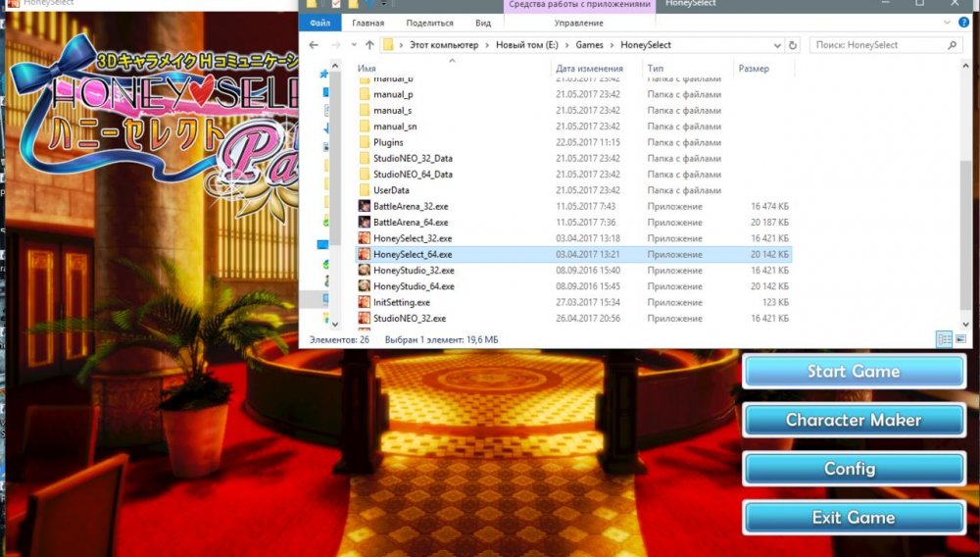Open the Character Maker
The image size is (980, 557).
pyautogui.click(x=854, y=420)
